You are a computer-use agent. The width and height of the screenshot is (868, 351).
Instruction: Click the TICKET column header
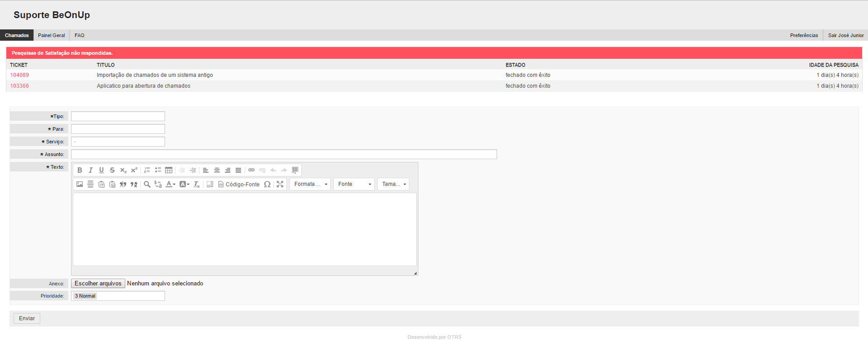(19, 65)
